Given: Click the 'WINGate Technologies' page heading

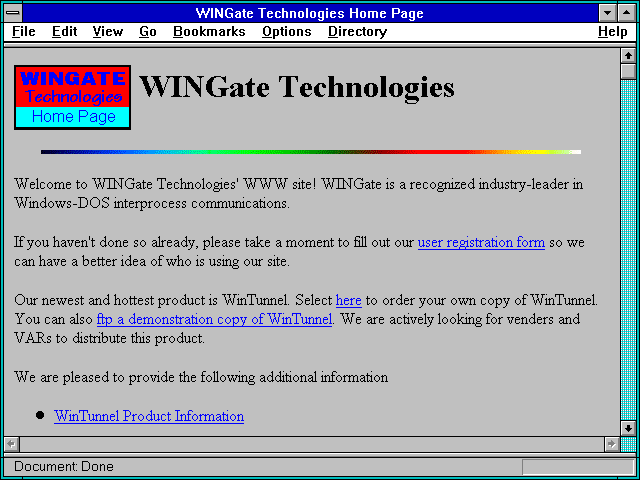Looking at the screenshot, I should point(298,87).
